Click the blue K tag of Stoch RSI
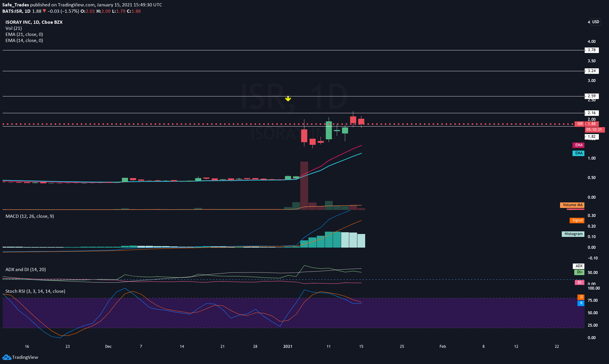 [581, 303]
